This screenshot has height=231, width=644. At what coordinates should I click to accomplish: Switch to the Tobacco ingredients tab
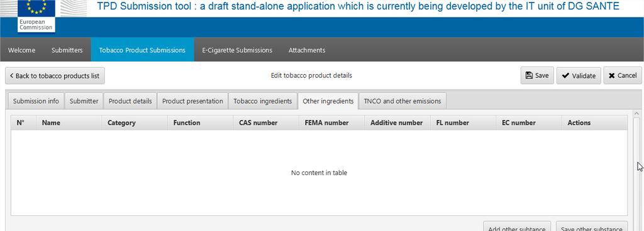[263, 101]
